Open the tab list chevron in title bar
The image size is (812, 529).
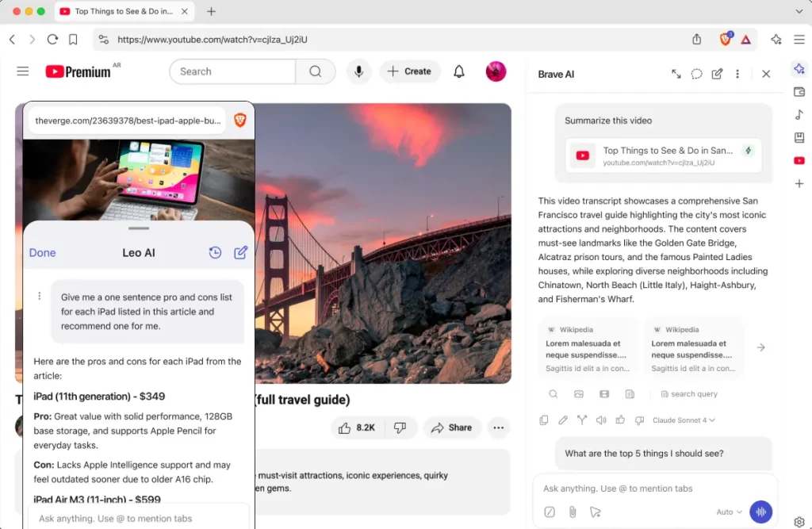coord(799,11)
